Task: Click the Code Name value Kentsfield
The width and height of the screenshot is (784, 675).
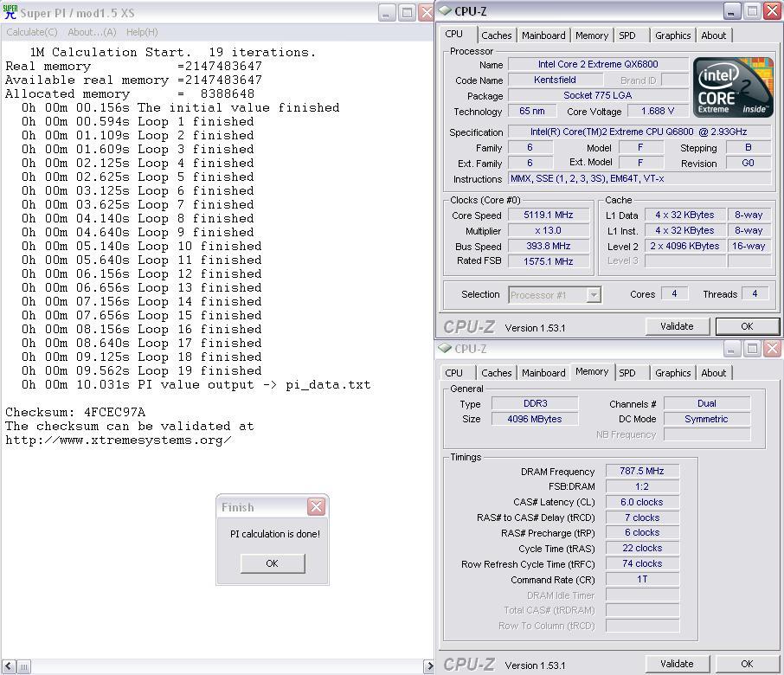Action: (x=555, y=80)
